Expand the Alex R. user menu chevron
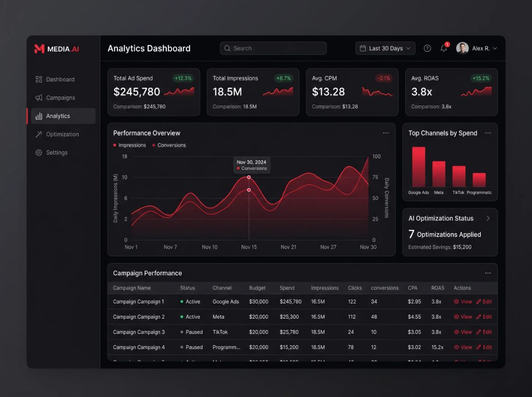This screenshot has height=397, width=532. point(495,48)
